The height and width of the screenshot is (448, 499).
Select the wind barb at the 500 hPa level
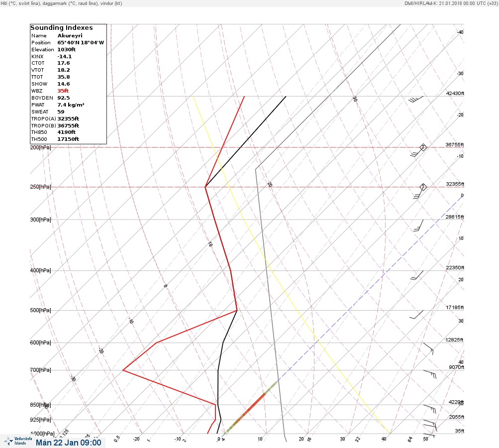click(416, 315)
